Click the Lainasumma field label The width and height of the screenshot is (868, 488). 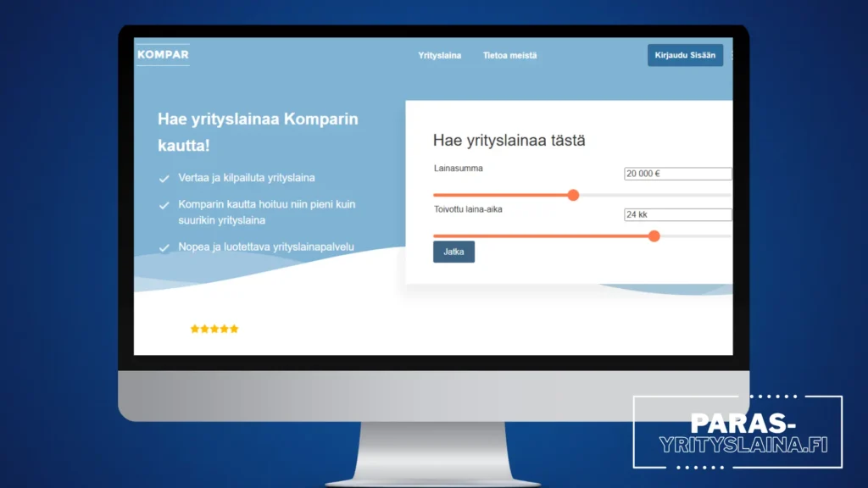click(459, 169)
